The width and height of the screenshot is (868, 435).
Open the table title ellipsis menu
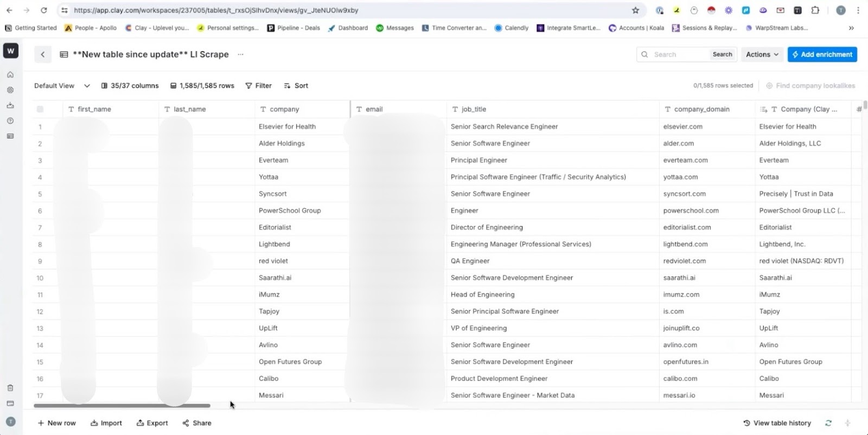[x=240, y=54]
